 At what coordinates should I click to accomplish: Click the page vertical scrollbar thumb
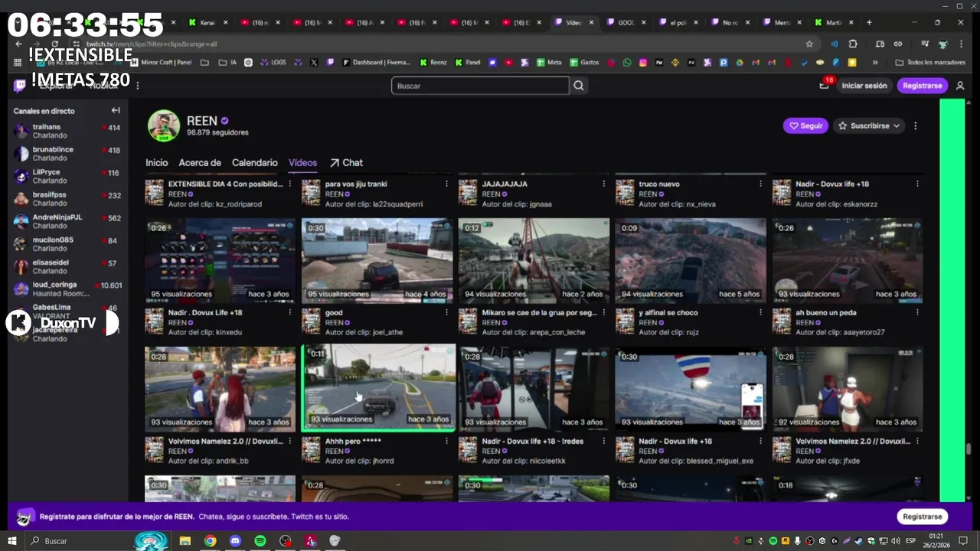[969, 448]
